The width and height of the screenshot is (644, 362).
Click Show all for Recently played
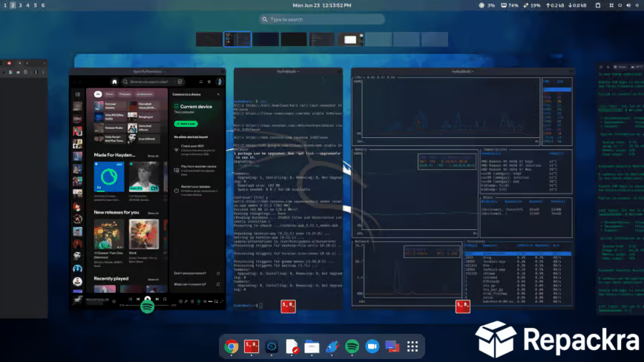[x=153, y=279]
